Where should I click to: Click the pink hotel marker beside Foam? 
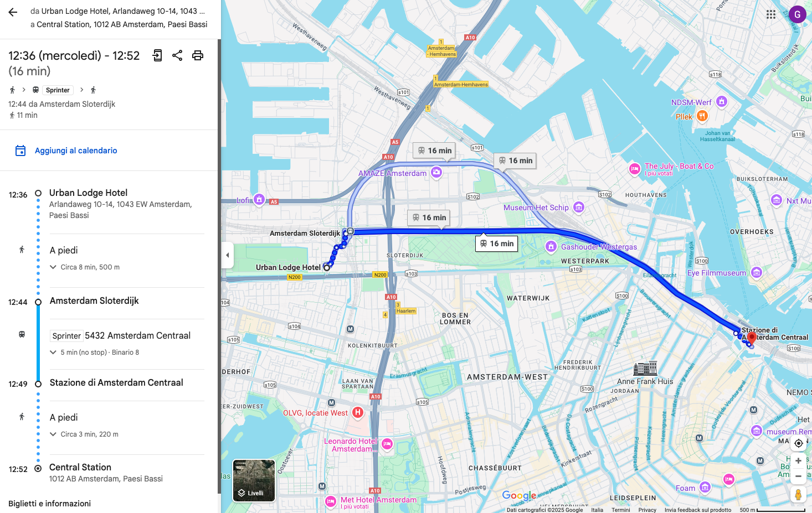(729, 479)
